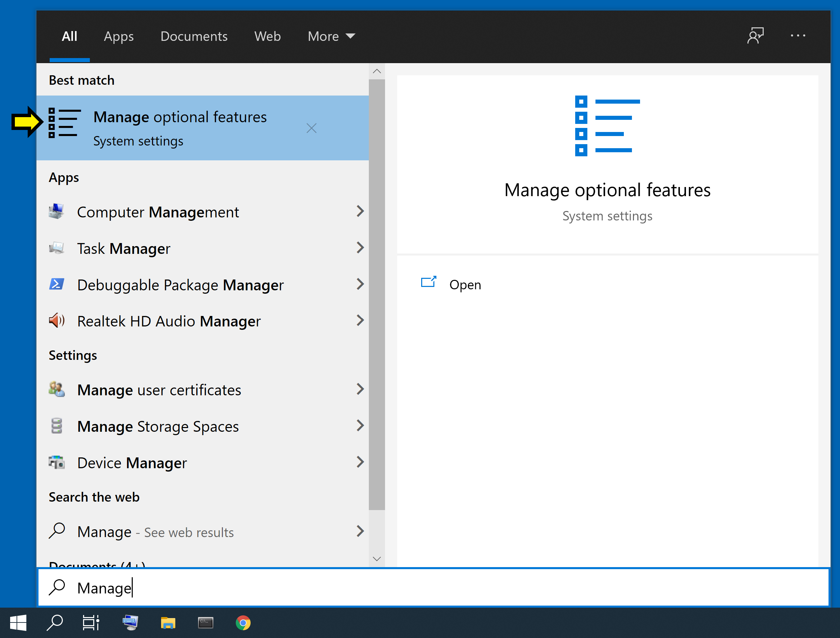The image size is (840, 638).
Task: Switch to the Documents tab
Action: click(x=194, y=36)
